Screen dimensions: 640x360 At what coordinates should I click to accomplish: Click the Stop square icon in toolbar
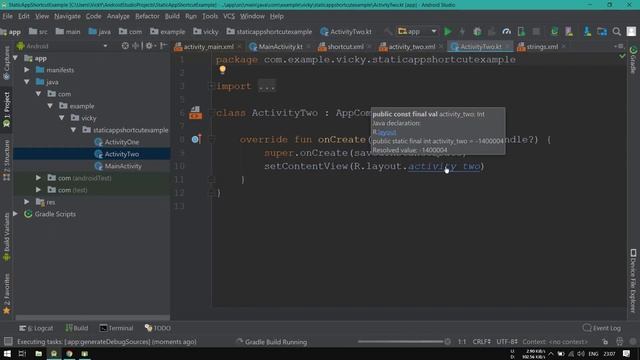(536, 31)
